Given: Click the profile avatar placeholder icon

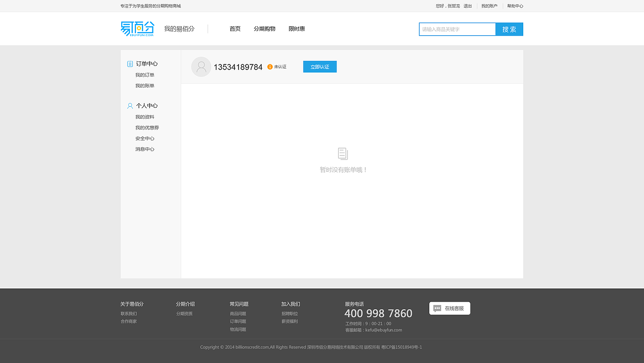Looking at the screenshot, I should click(x=201, y=66).
